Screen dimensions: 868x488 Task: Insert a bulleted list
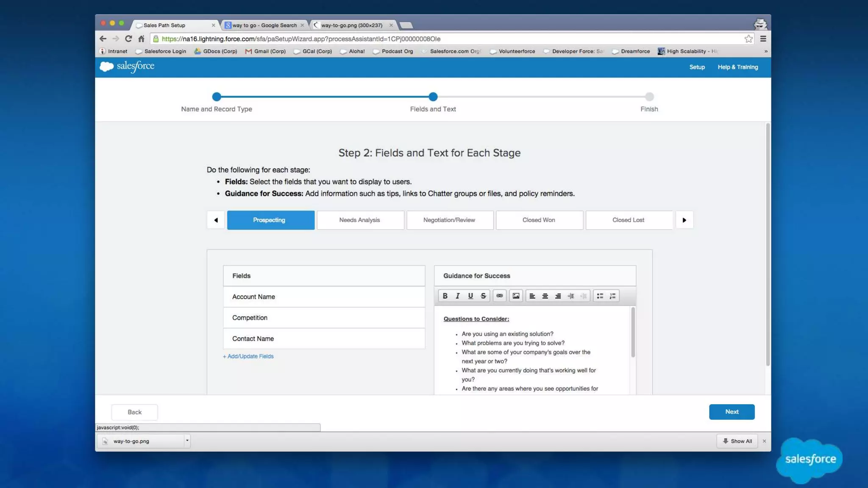(600, 296)
